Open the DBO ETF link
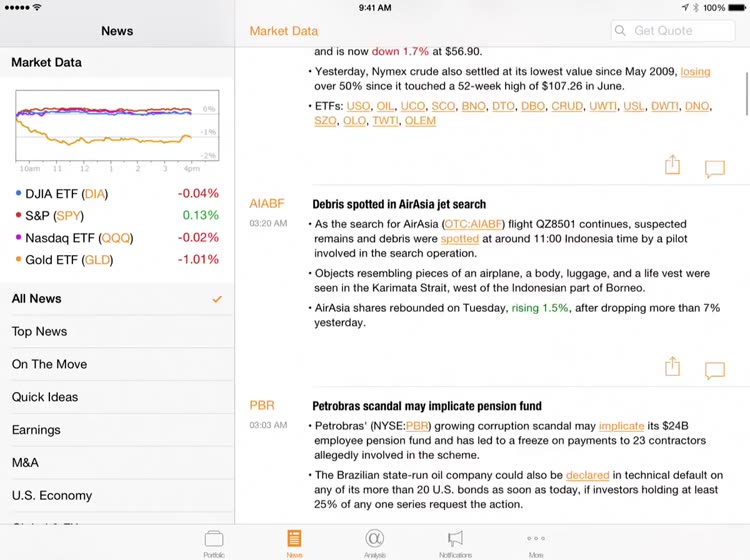Screen dimensions: 750x560 pos(533,106)
